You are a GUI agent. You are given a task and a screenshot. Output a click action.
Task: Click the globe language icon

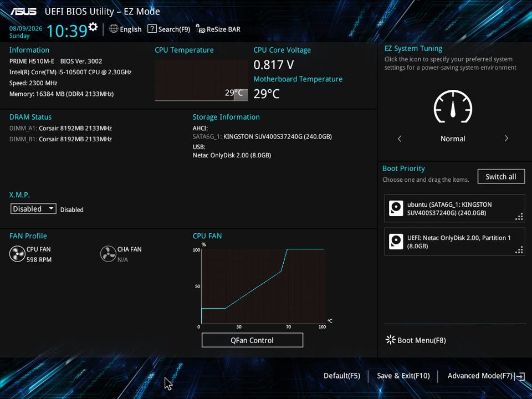pyautogui.click(x=114, y=29)
